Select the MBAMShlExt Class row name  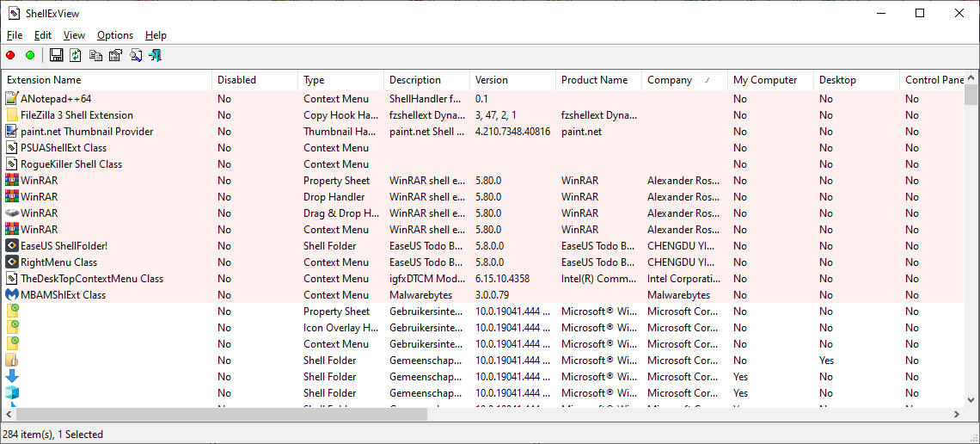pyautogui.click(x=63, y=295)
